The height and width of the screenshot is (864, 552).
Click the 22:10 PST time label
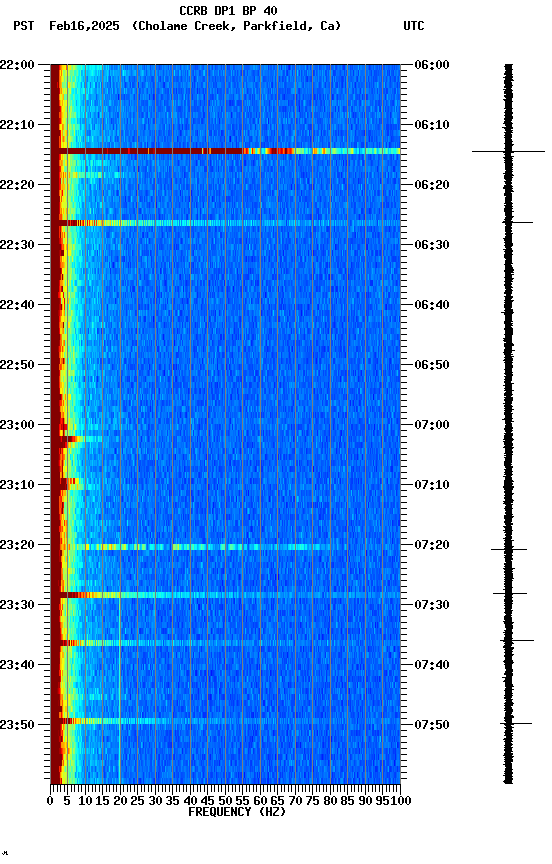click(17, 125)
